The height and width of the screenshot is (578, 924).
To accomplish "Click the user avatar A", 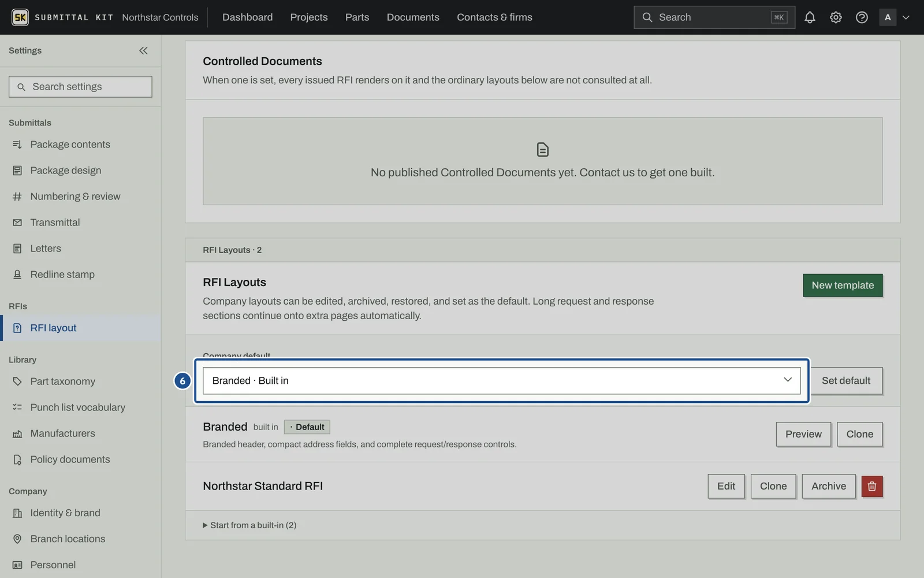I will point(888,17).
